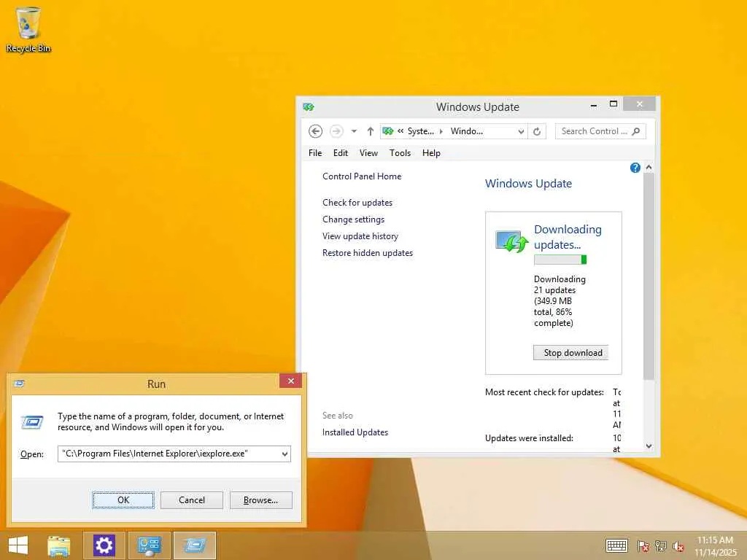This screenshot has height=560, width=747.
Task: Click the Search Control Panel field
Action: coord(600,131)
